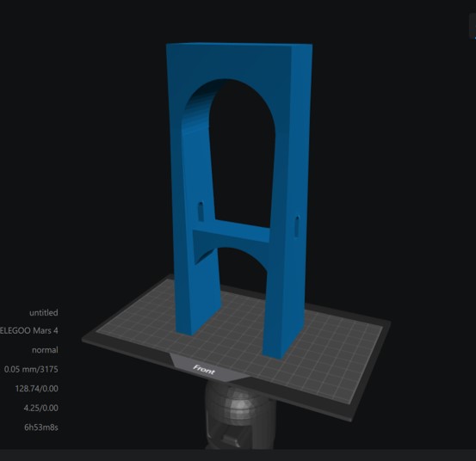Click the right slot hole on model
Image resolution: width=476 pixels, height=461 pixels.
click(x=298, y=225)
